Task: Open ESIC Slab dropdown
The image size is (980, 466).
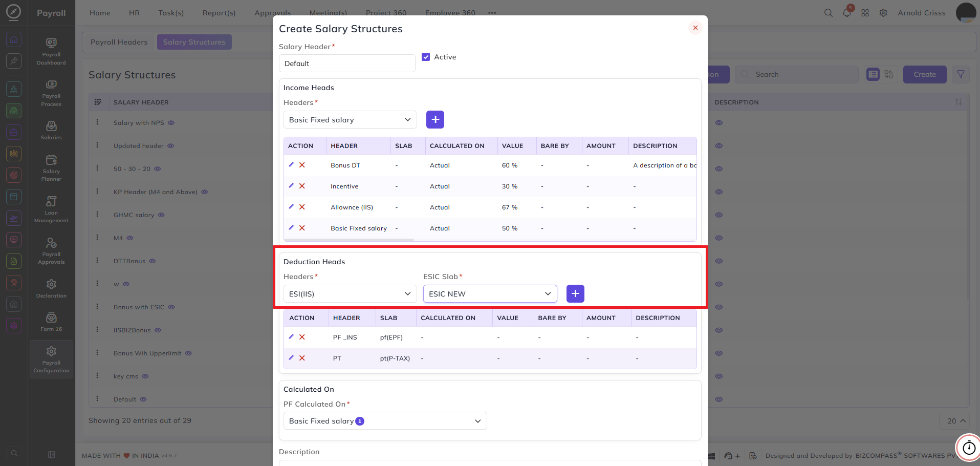Action: coord(490,294)
